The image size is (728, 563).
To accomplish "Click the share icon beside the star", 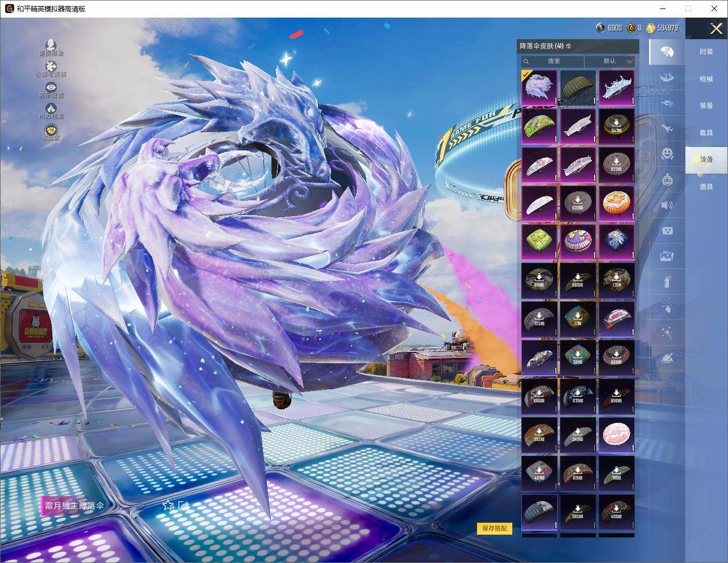I will point(183,505).
